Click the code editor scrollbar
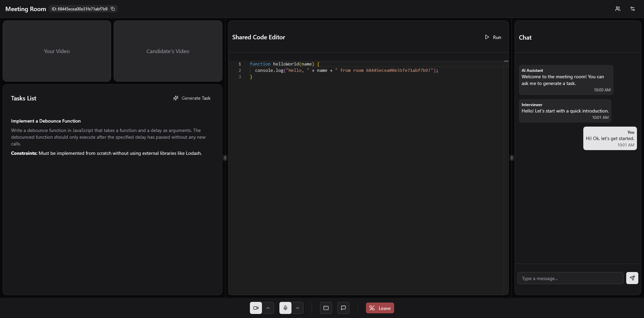The height and width of the screenshot is (318, 644). coord(506,61)
